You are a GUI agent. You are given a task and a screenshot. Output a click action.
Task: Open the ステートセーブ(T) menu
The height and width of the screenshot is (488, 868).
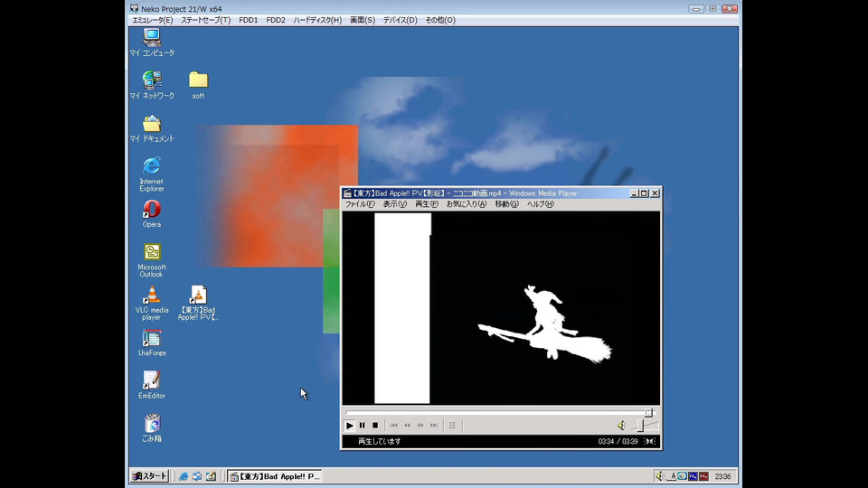coord(205,20)
